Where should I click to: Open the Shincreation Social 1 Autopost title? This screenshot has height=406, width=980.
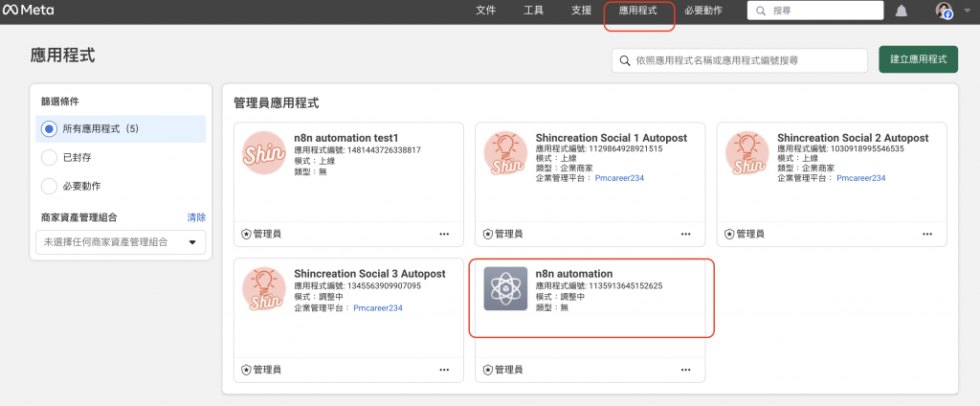coord(612,138)
